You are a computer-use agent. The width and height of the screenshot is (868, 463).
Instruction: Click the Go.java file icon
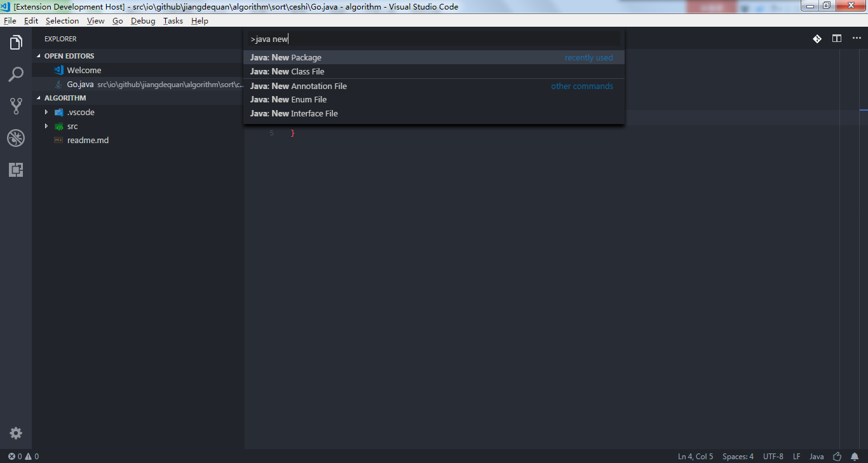[59, 84]
